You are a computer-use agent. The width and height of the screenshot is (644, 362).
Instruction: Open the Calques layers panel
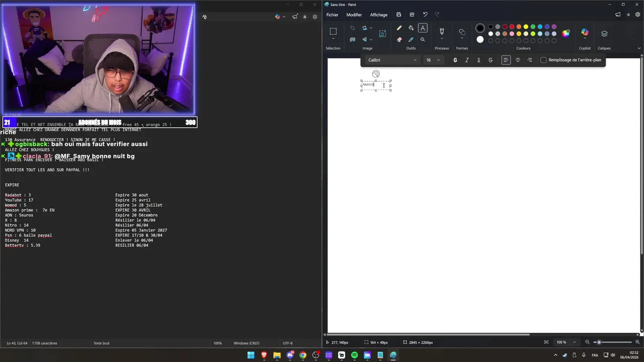(x=604, y=34)
